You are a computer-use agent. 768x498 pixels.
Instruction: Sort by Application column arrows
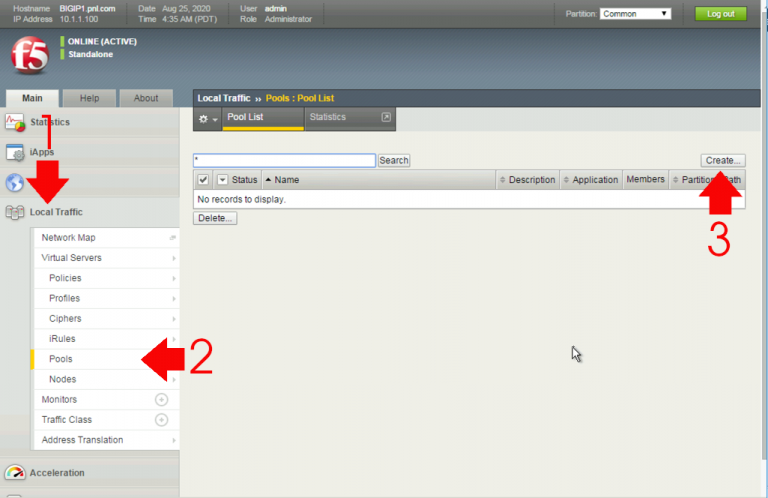click(x=566, y=180)
